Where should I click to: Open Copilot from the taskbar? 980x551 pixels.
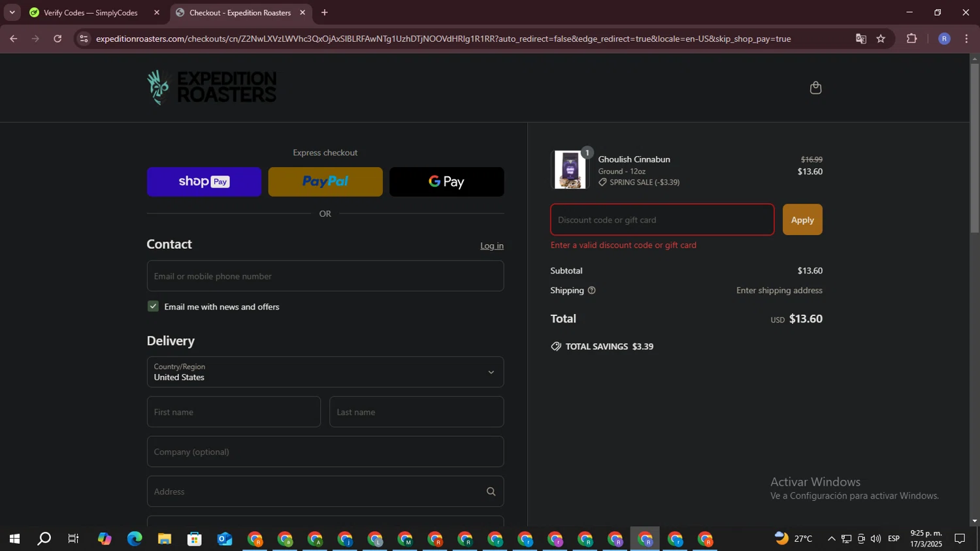(105, 539)
